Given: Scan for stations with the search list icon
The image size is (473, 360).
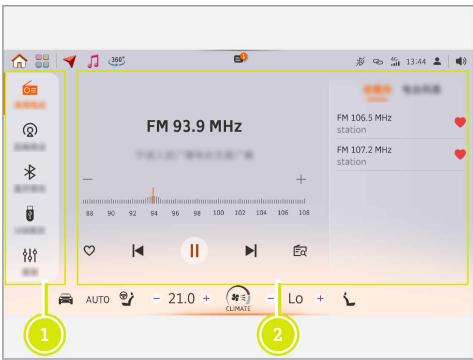Looking at the screenshot, I should [300, 251].
